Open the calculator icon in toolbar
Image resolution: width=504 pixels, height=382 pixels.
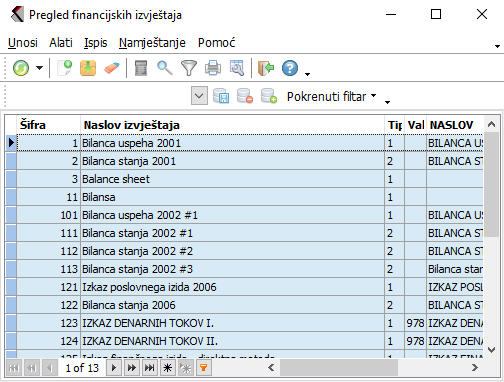click(x=141, y=68)
